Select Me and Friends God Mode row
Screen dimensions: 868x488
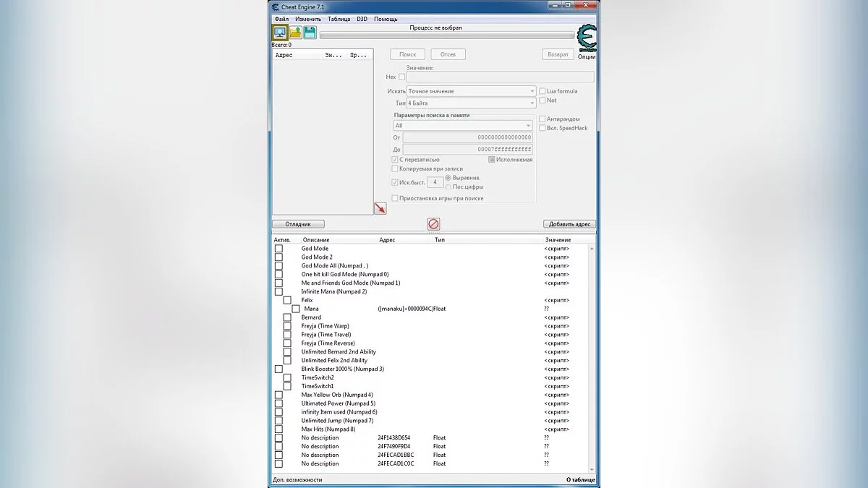431,283
